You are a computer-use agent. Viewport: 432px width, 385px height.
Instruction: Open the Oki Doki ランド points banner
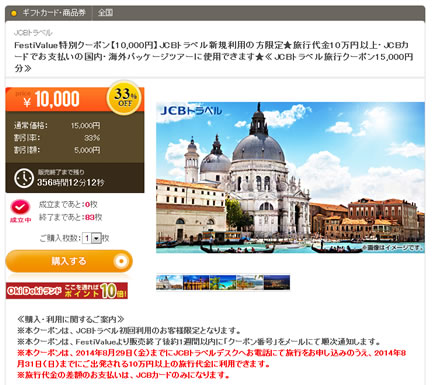(x=67, y=291)
